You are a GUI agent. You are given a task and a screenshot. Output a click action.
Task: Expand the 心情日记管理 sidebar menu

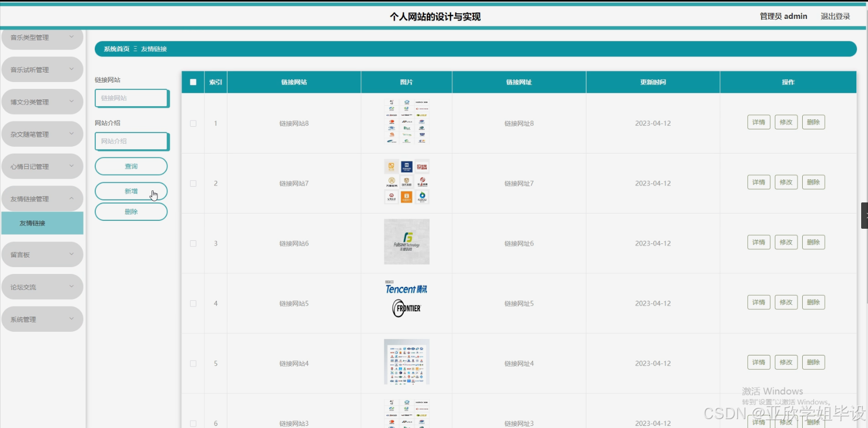[43, 166]
